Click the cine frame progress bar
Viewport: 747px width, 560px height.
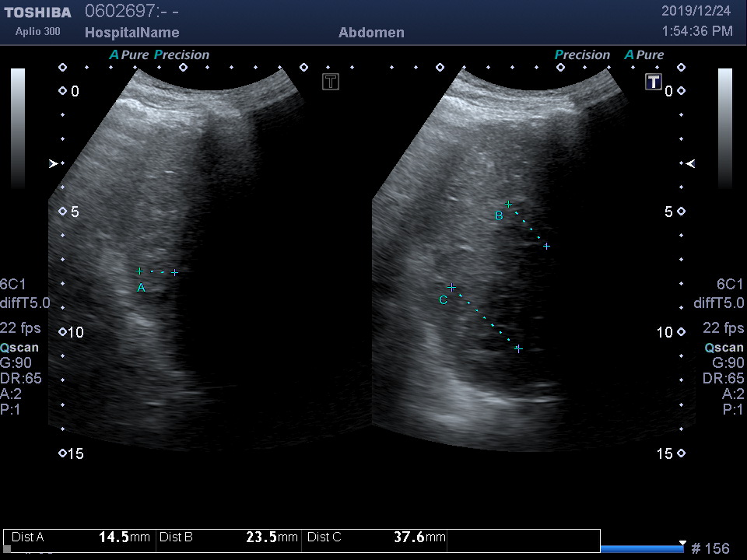pos(642,548)
